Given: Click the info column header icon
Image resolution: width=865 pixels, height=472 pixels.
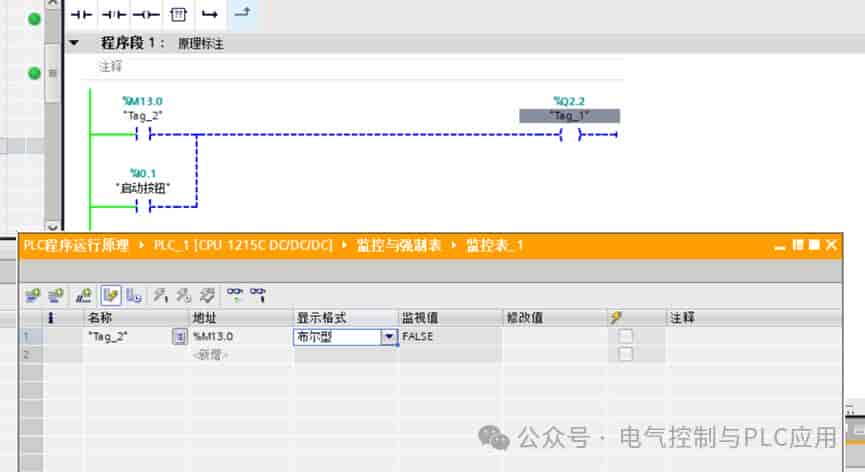Looking at the screenshot, I should coord(51,318).
